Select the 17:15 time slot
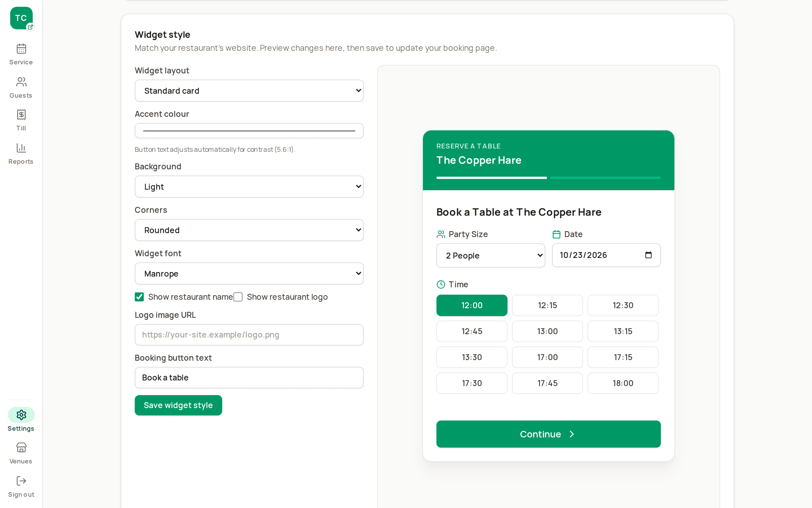This screenshot has height=508, width=812. pyautogui.click(x=623, y=357)
